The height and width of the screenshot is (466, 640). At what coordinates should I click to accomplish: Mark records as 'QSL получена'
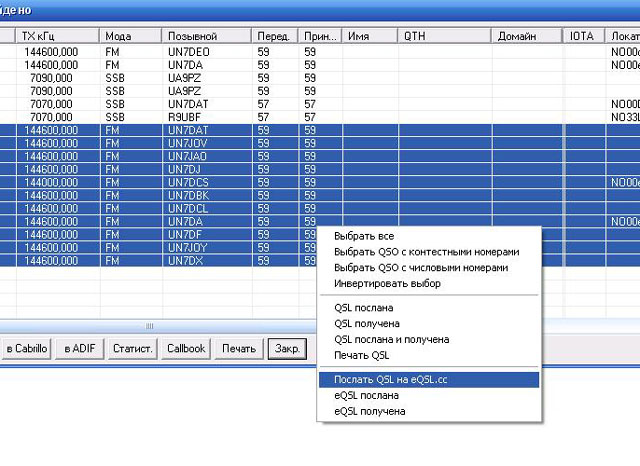click(x=367, y=324)
